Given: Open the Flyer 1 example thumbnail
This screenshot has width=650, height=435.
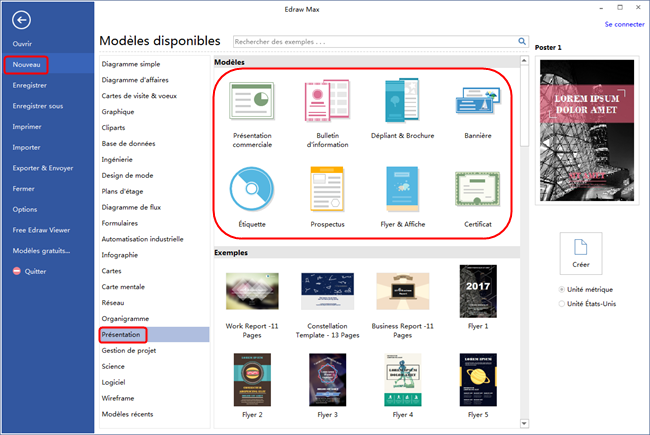Looking at the screenshot, I should (478, 291).
